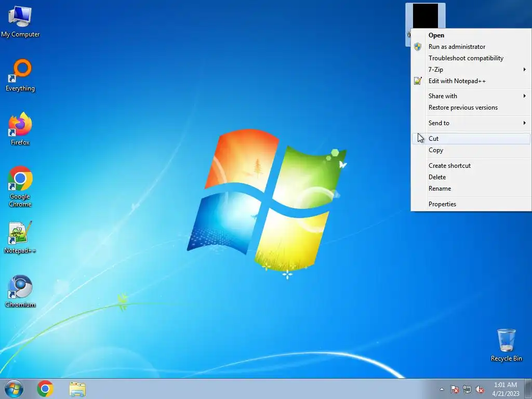The image size is (532, 399).
Task: Select the Chromium desktop shortcut
Action: [x=20, y=291]
